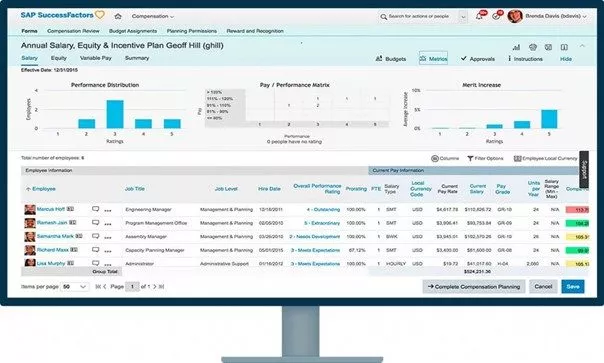The width and height of the screenshot is (604, 363).
Task: Switch to the Variable Pay tab
Action: point(96,58)
